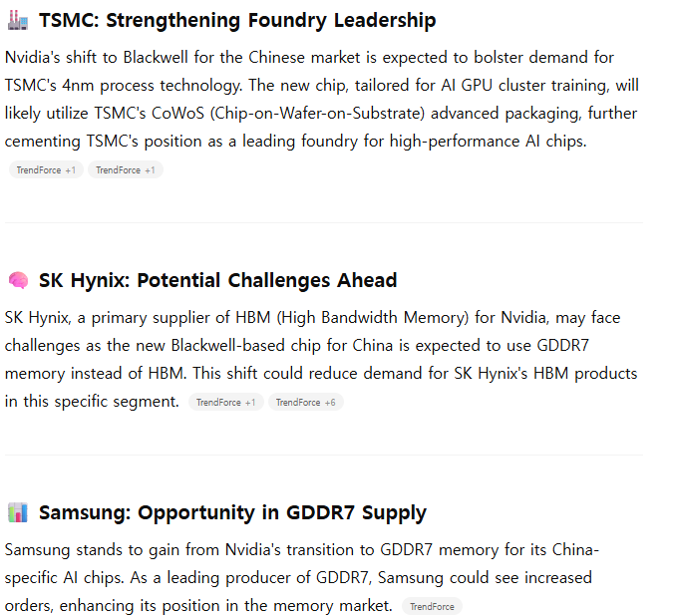Open the second TrendForce +1 citation under TSMC

(126, 169)
